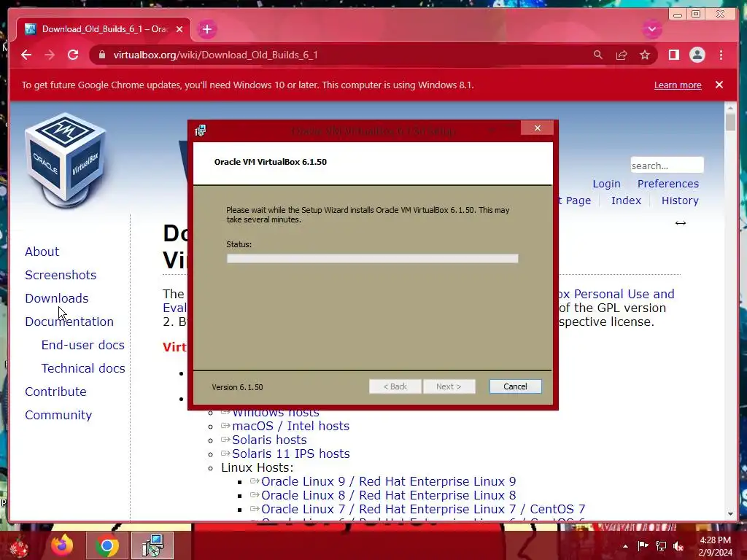Click the zoom magnifier in address bar
747x560 pixels.
(x=598, y=55)
